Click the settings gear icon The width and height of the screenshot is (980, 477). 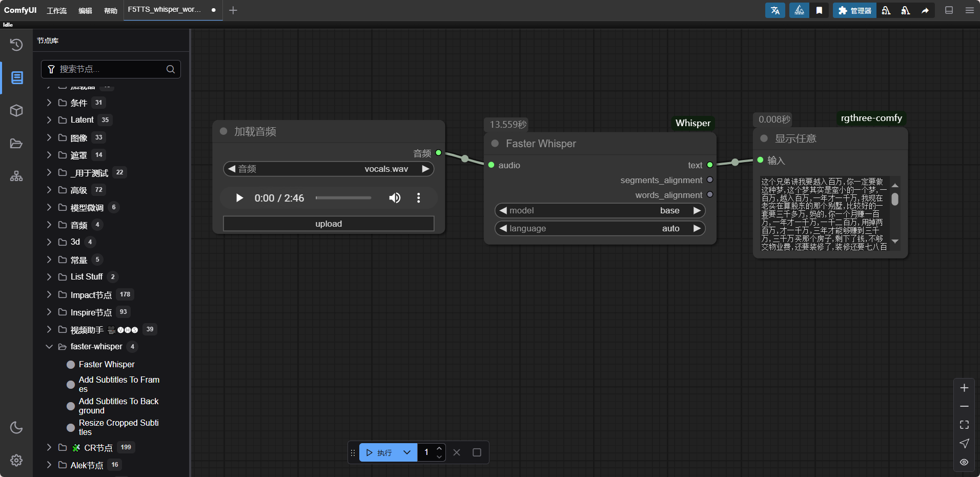click(16, 460)
